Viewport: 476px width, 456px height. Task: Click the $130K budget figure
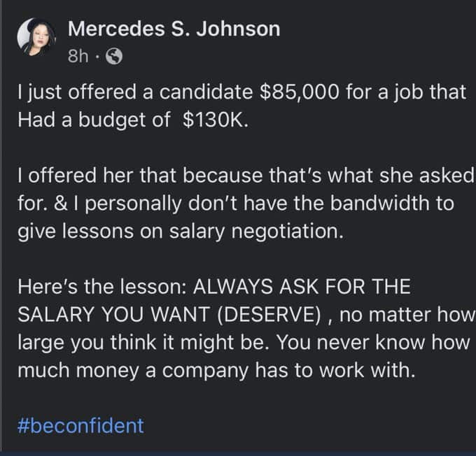(x=216, y=120)
